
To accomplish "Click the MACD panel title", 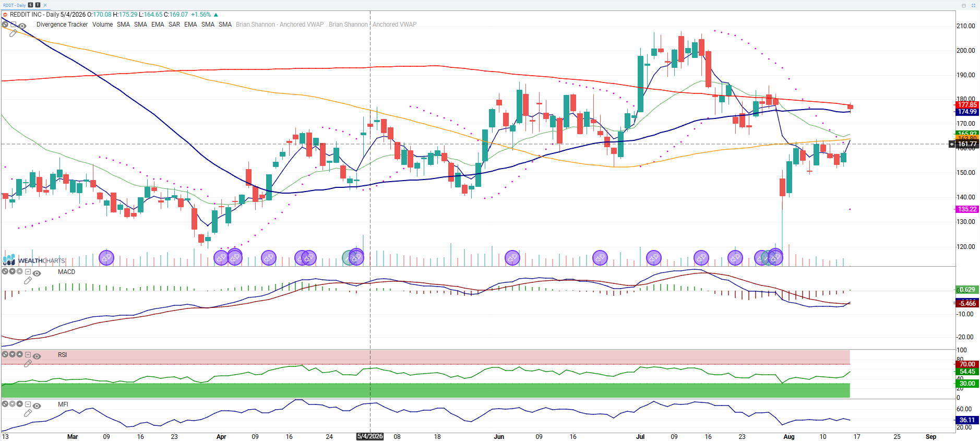I will tap(66, 272).
